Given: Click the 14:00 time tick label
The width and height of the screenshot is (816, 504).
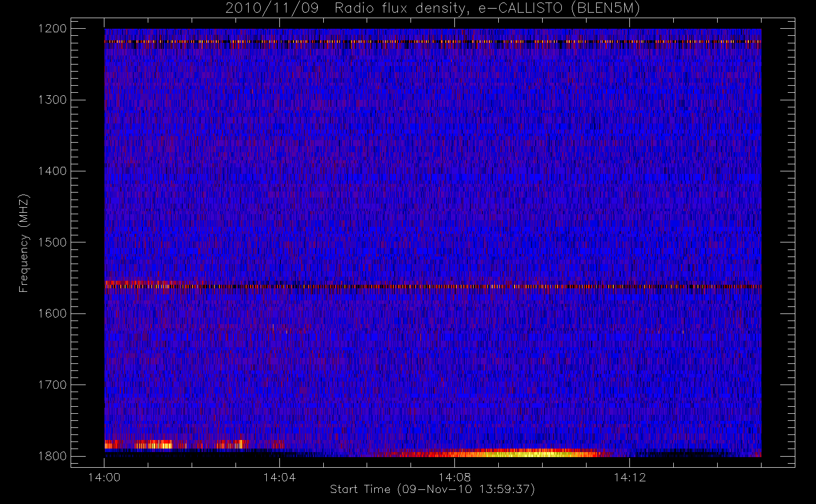Looking at the screenshot, I should (x=104, y=477).
